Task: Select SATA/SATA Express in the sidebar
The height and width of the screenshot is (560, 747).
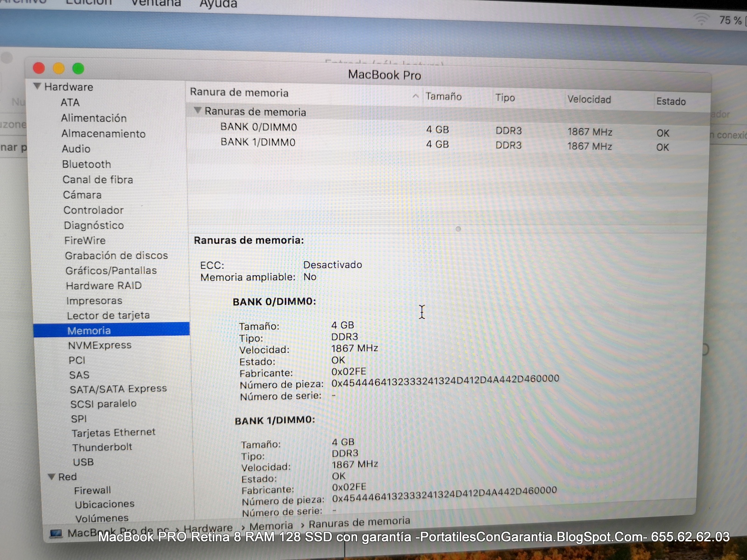Action: point(118,389)
